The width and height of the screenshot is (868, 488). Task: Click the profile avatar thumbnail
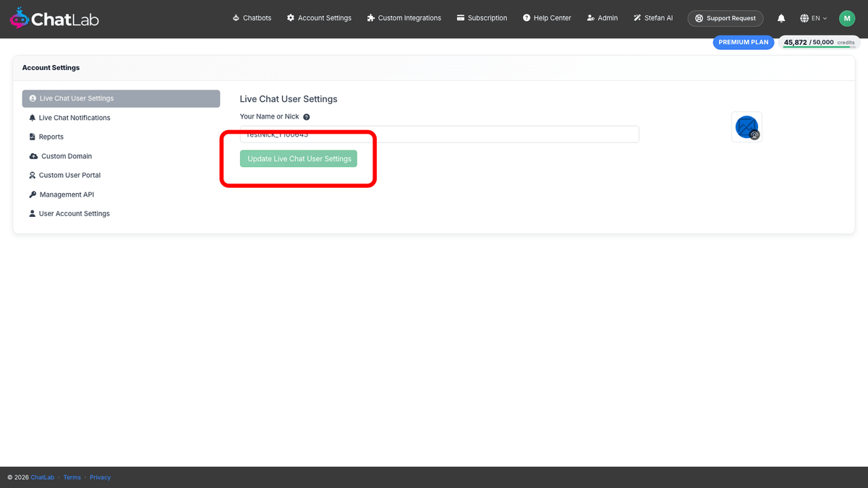746,127
